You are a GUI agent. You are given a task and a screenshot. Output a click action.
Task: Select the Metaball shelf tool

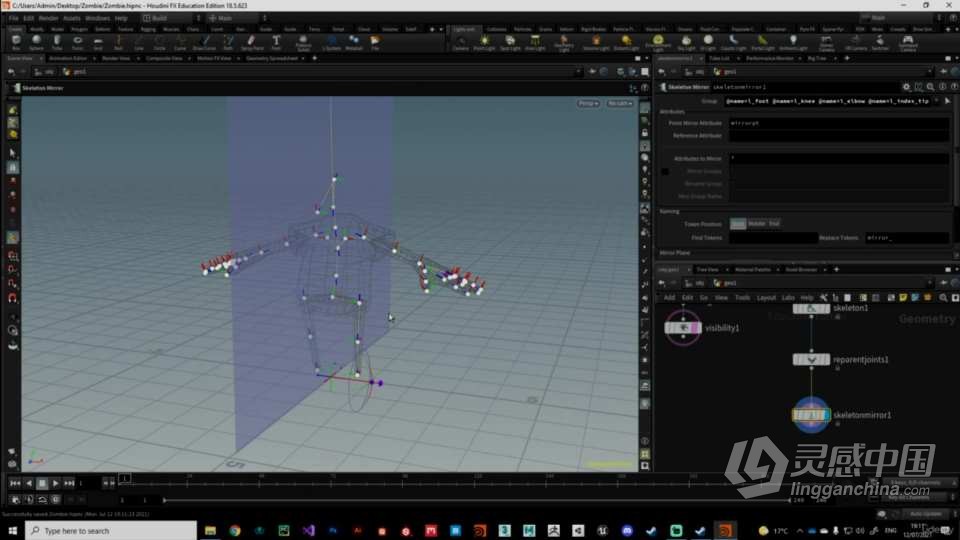point(354,42)
